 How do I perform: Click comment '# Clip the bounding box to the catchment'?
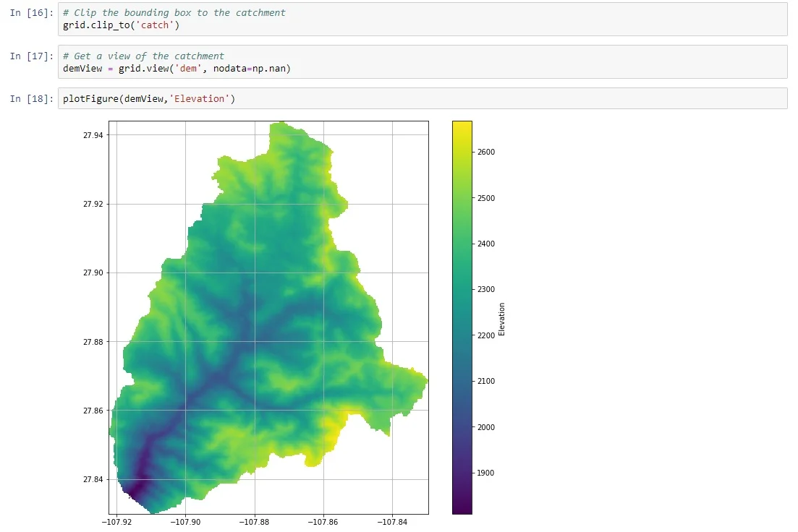(174, 13)
